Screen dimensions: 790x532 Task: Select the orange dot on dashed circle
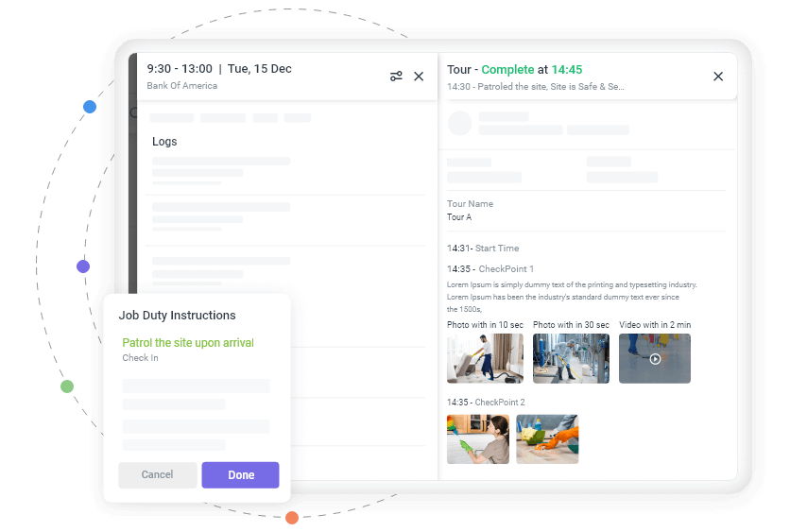[292, 518]
